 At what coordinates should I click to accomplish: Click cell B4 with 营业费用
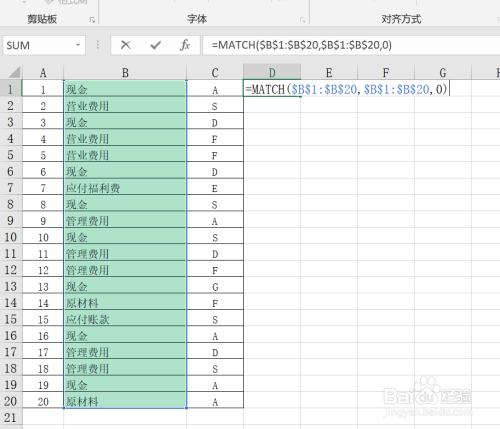coord(125,138)
